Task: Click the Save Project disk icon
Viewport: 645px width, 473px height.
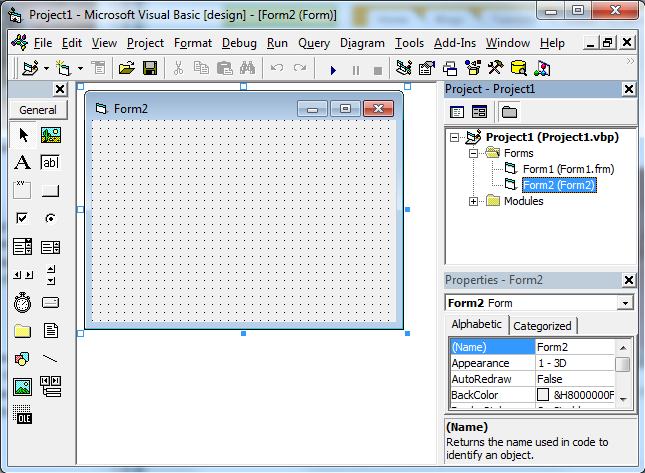Action: (150, 68)
